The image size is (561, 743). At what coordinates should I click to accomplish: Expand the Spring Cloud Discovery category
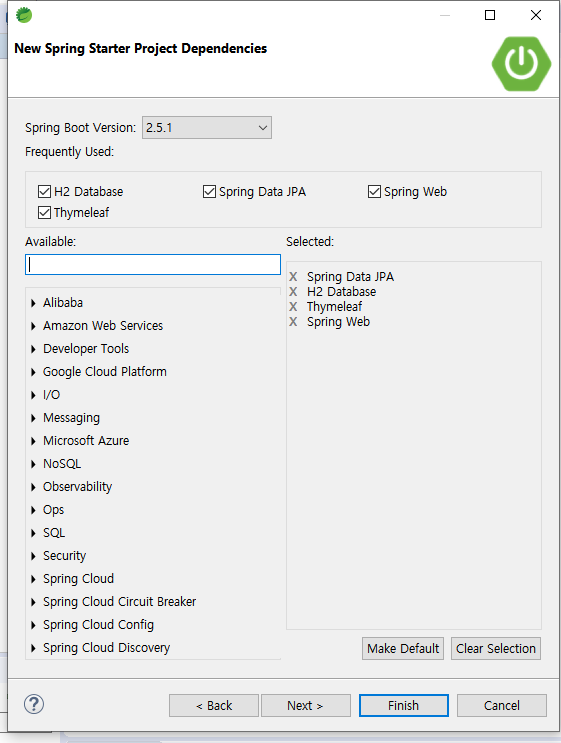pos(33,648)
